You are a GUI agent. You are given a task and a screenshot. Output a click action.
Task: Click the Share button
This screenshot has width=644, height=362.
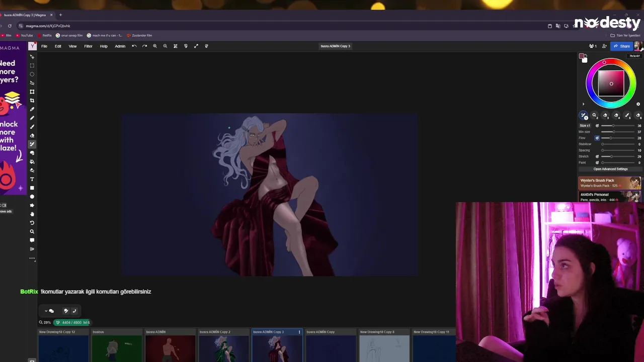pyautogui.click(x=621, y=46)
